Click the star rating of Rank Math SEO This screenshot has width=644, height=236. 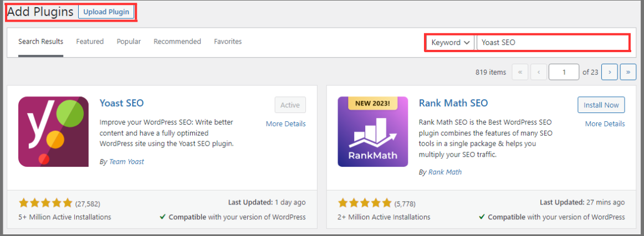coord(365,203)
